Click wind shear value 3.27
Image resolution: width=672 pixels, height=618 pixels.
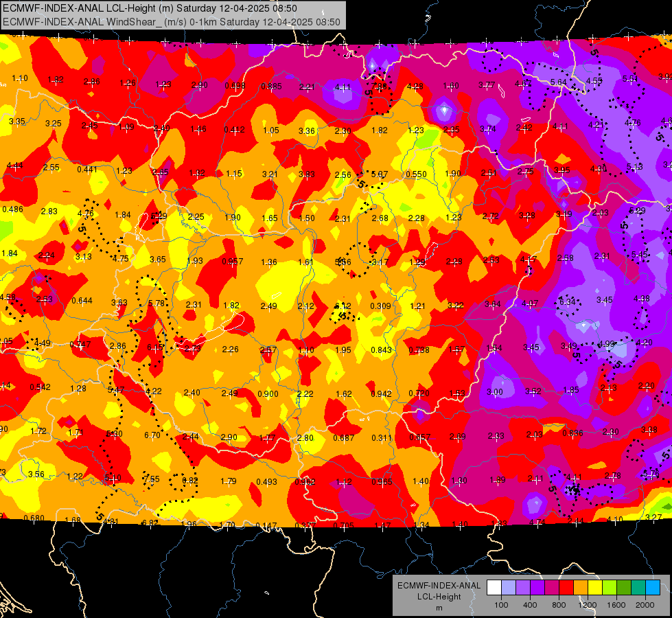pyautogui.click(x=653, y=518)
